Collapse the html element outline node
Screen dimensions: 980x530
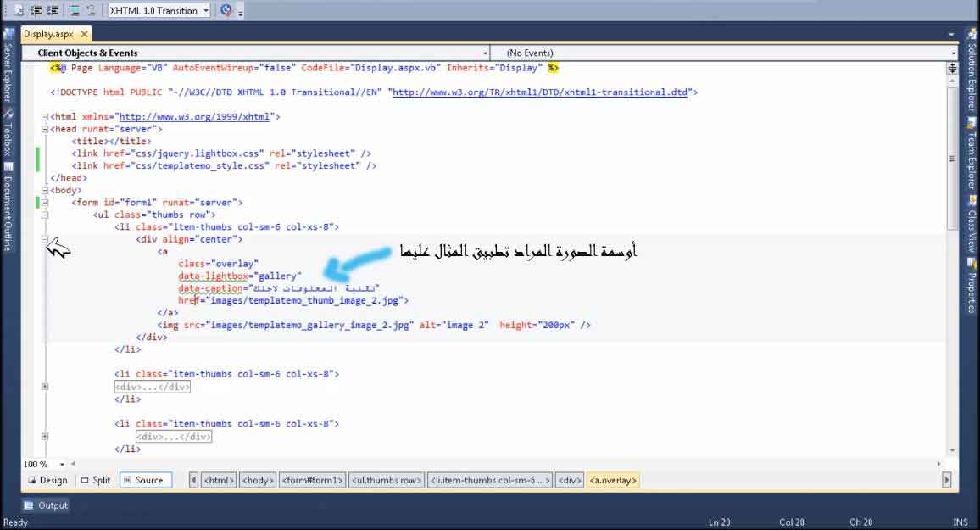[x=43, y=117]
